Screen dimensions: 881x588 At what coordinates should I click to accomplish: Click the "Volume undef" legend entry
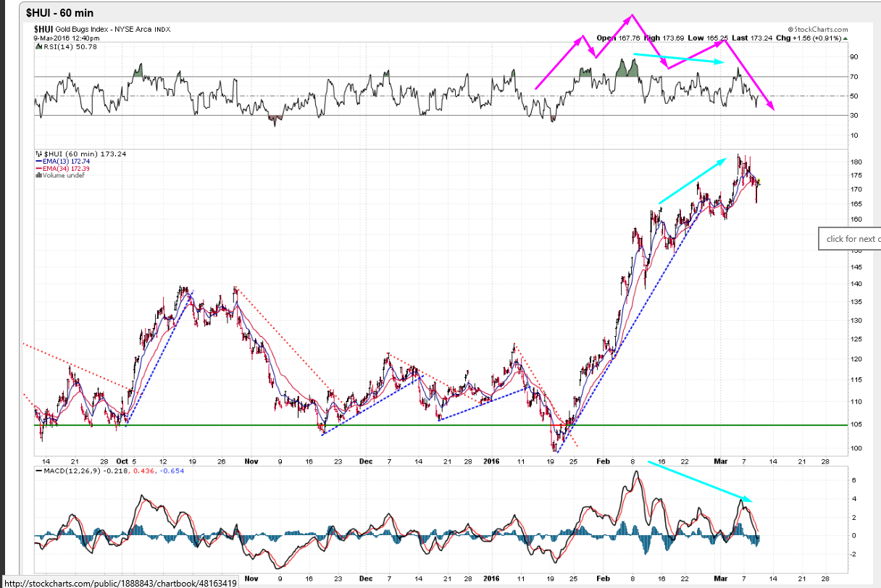click(x=64, y=175)
